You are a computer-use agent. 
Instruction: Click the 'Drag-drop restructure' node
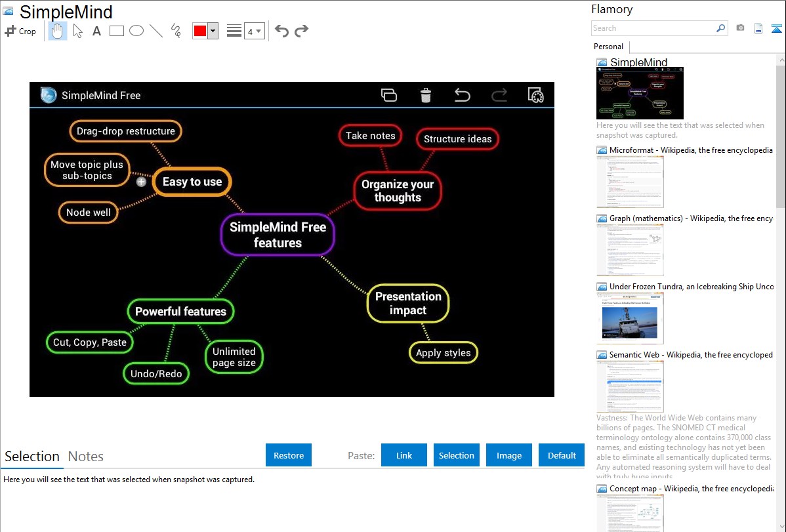pyautogui.click(x=125, y=131)
